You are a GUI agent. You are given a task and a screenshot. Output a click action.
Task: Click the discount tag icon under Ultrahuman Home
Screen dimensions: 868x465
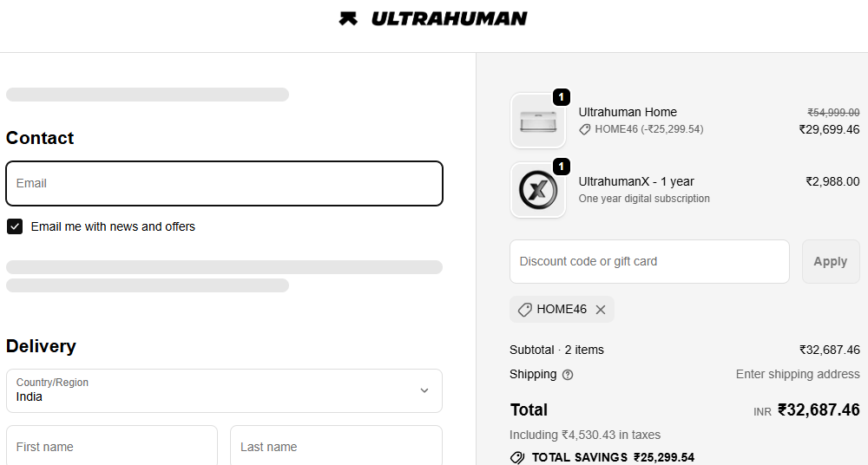[585, 129]
